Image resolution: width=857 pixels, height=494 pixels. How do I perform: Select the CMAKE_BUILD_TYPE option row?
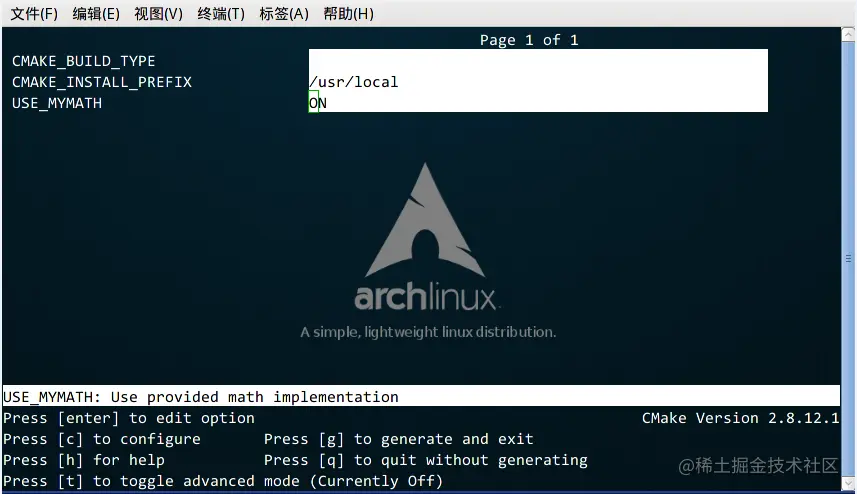[x=84, y=61]
